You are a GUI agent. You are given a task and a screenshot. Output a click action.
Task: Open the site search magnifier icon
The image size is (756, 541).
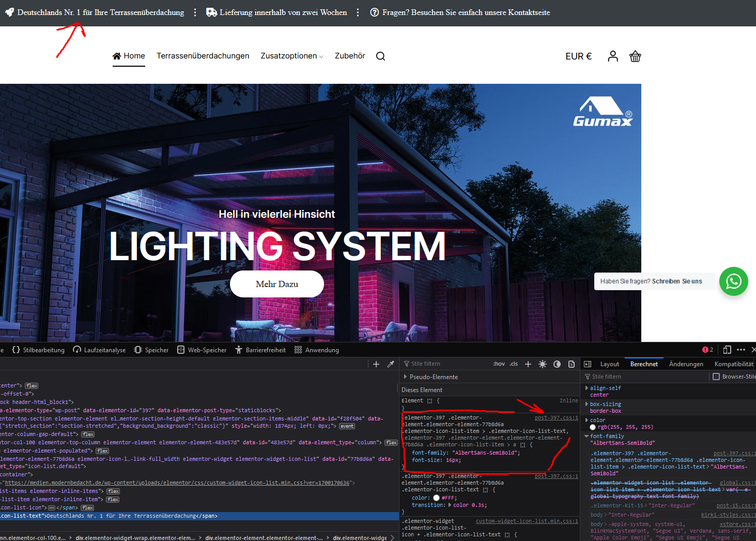pos(380,56)
